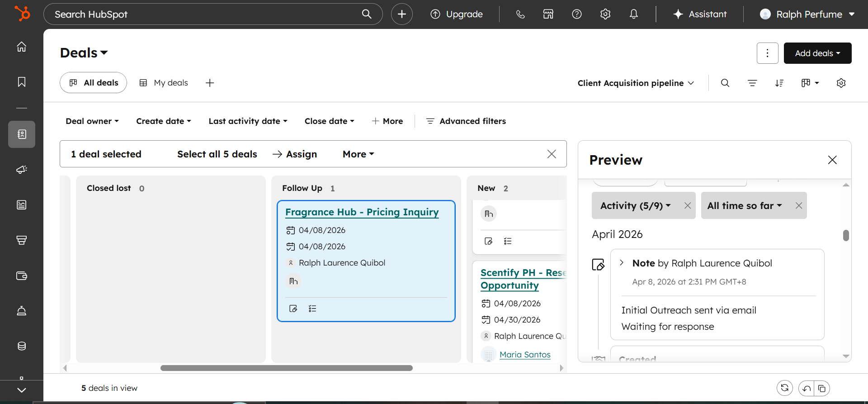Open the Service bell icon in sidebar
This screenshot has width=868, height=404.
pos(22,311)
